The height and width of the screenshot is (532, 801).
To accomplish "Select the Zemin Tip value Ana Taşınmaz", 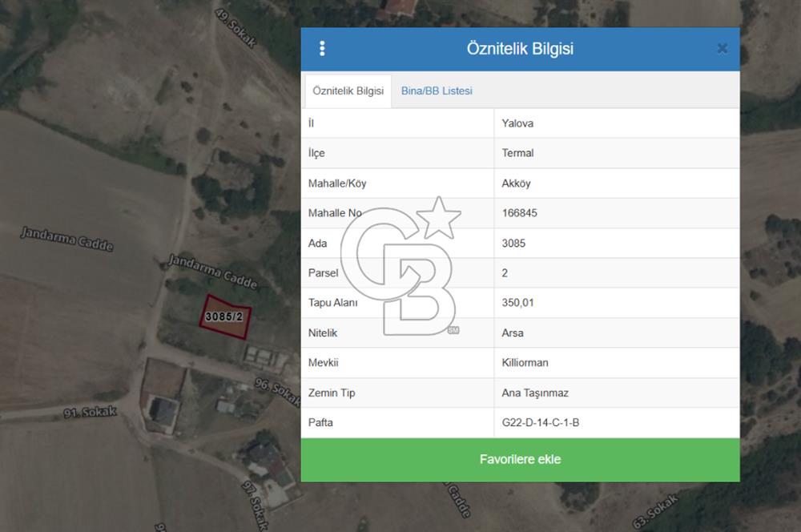I will pyautogui.click(x=535, y=393).
